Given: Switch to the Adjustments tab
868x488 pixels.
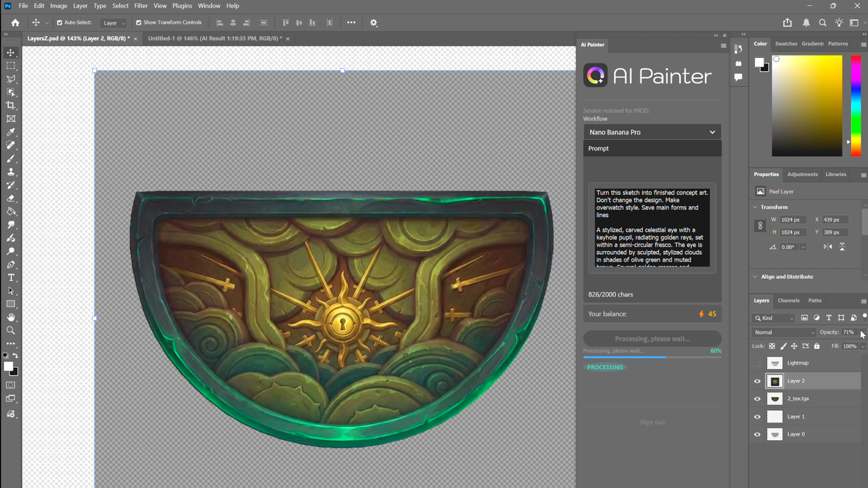Looking at the screenshot, I should pos(802,175).
